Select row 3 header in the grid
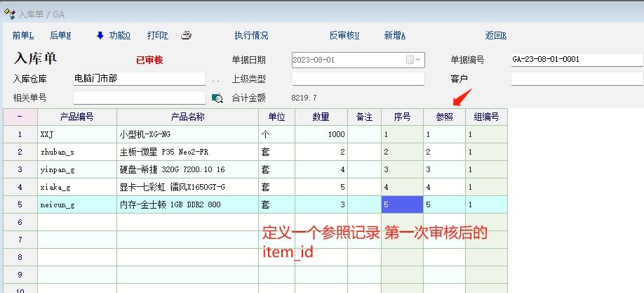This screenshot has height=293, width=644. pyautogui.click(x=20, y=169)
